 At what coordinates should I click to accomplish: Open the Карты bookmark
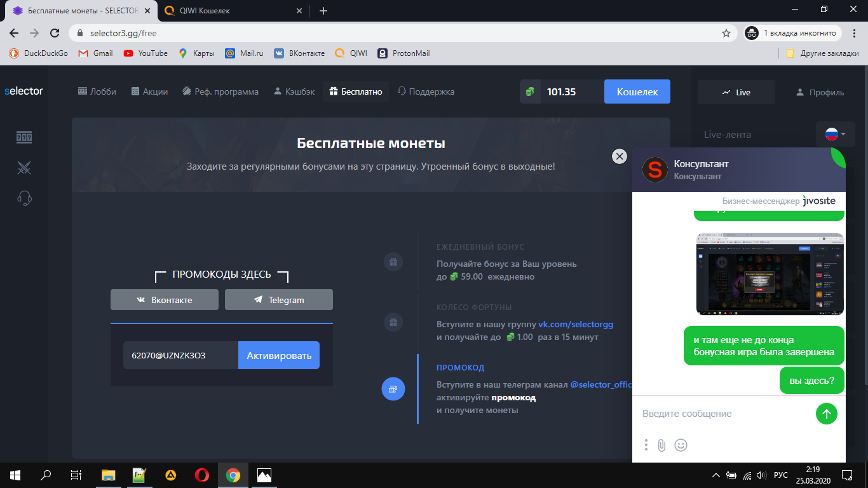point(196,53)
